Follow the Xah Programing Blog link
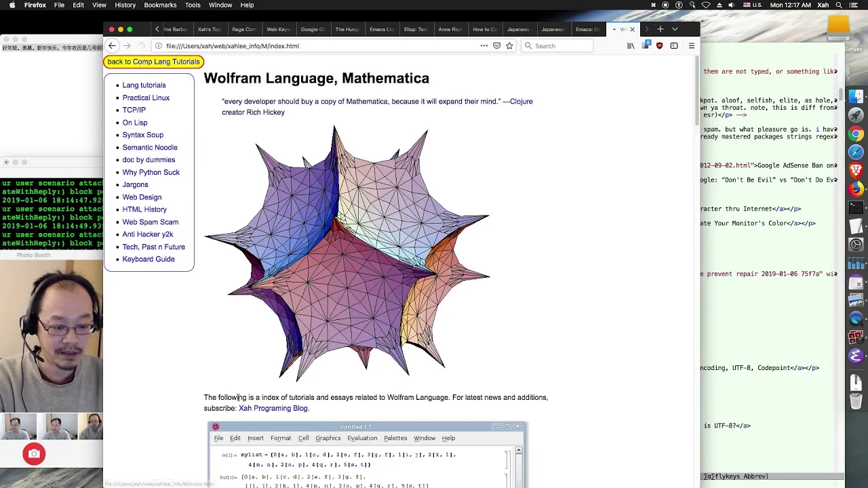 (273, 408)
